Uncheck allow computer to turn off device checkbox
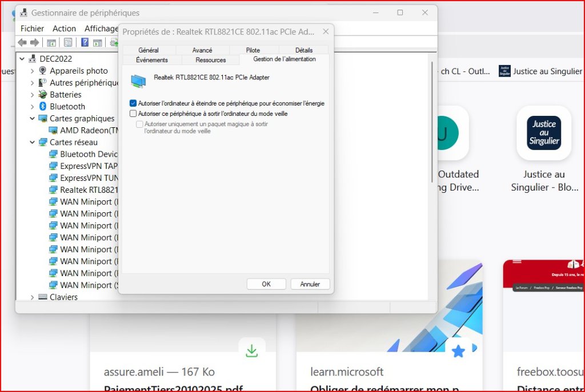The height and width of the screenshot is (392, 585). pos(133,103)
